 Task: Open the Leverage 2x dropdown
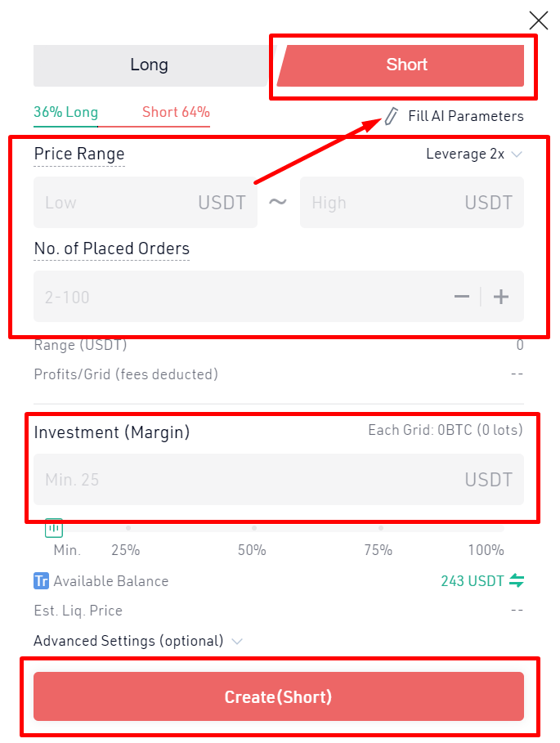tap(474, 154)
